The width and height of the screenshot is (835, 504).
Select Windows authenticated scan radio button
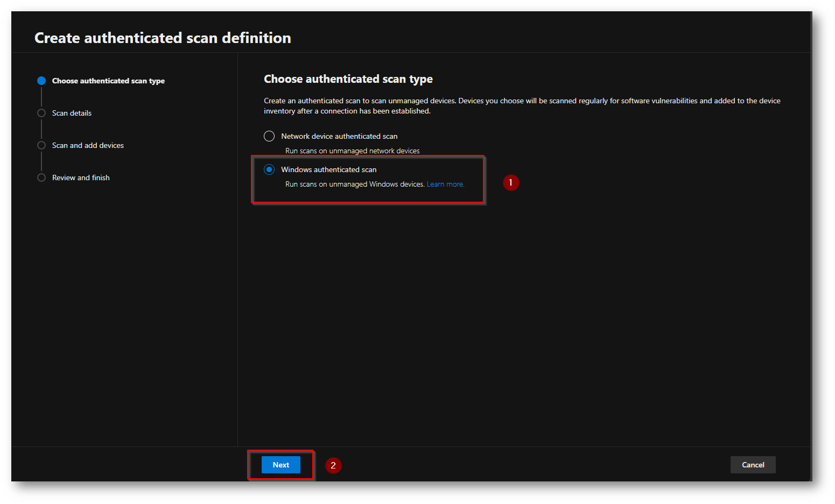click(x=269, y=169)
